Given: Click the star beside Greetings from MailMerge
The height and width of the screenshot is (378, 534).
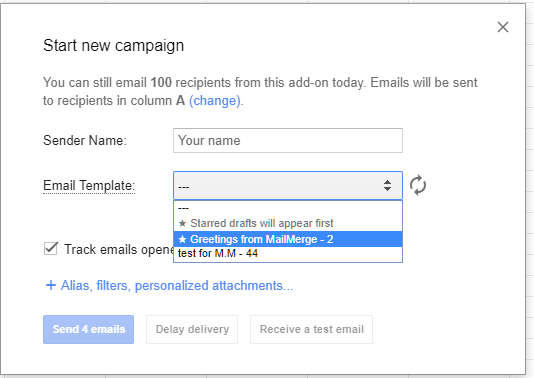Looking at the screenshot, I should point(183,239).
